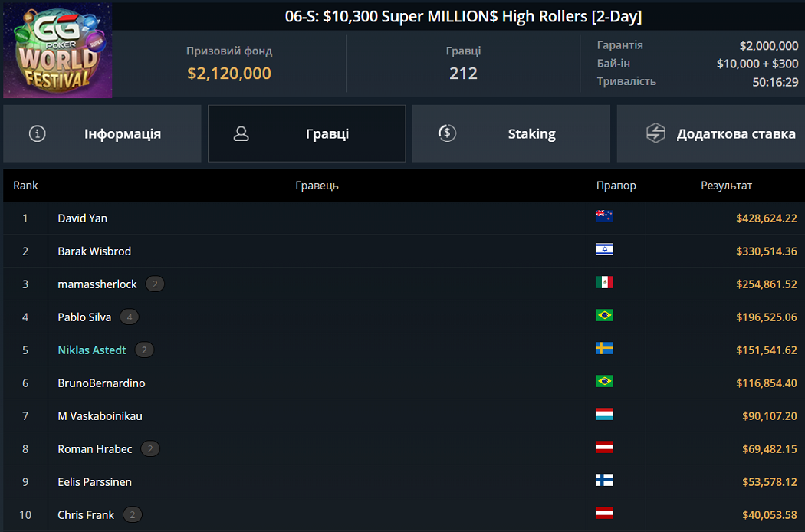Click the Sweden flag for Niklas Astedt
Image resolution: width=805 pixels, height=532 pixels.
(x=604, y=348)
